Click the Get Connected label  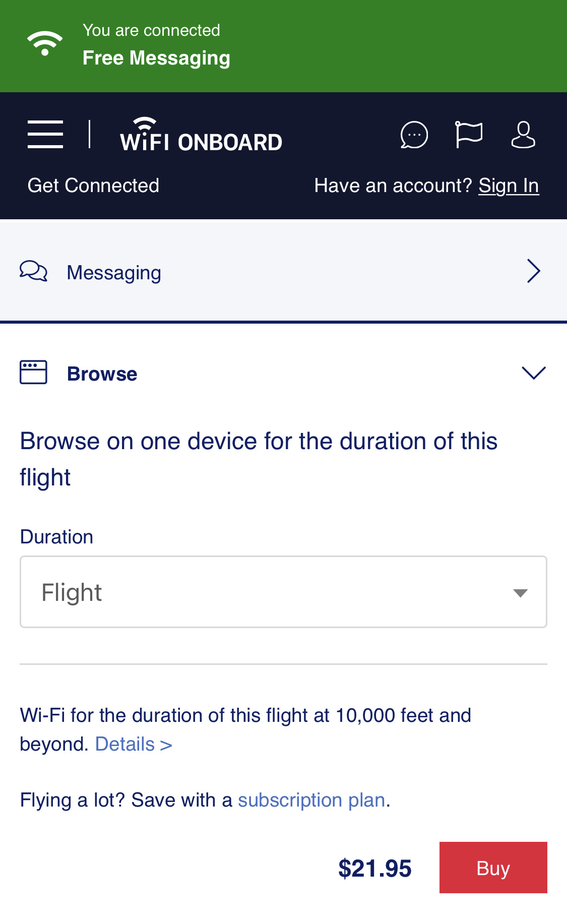tap(93, 186)
